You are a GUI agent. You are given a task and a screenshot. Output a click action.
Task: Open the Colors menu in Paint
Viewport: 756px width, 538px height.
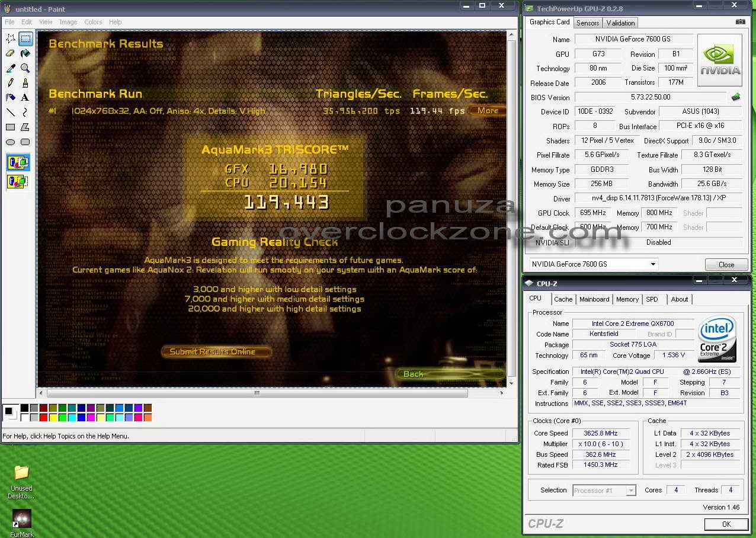[x=93, y=22]
